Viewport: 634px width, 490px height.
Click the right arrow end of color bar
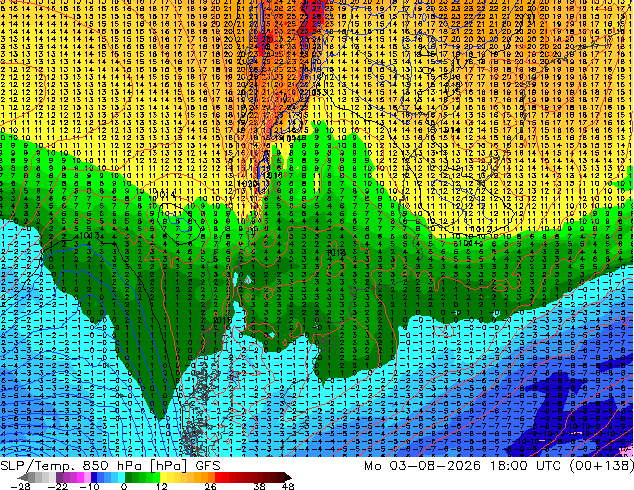tap(288, 477)
